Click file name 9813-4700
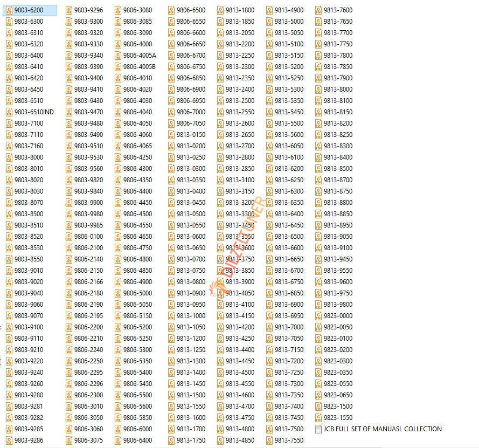 240,406
